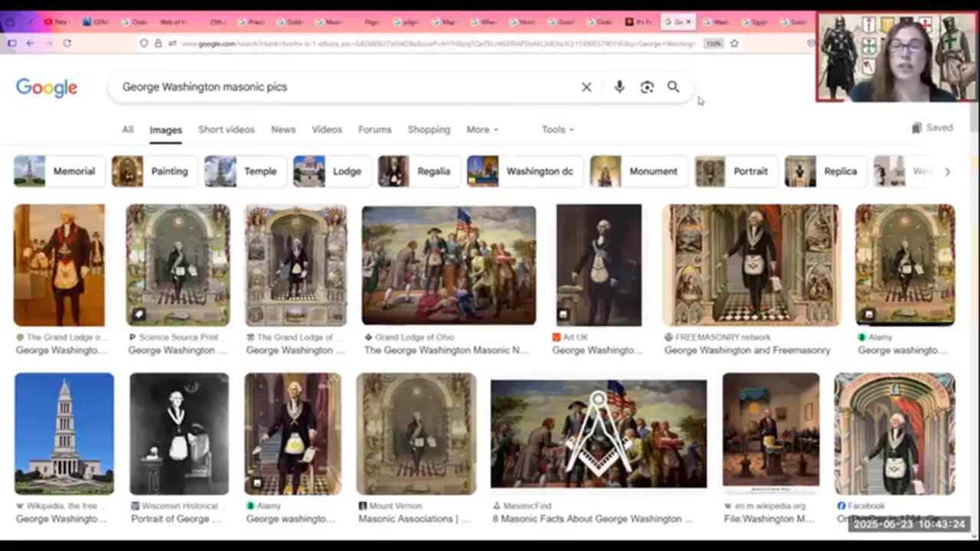This screenshot has height=551, width=980.
Task: Open the Grand Lodge of Ohio image
Action: click(x=449, y=265)
